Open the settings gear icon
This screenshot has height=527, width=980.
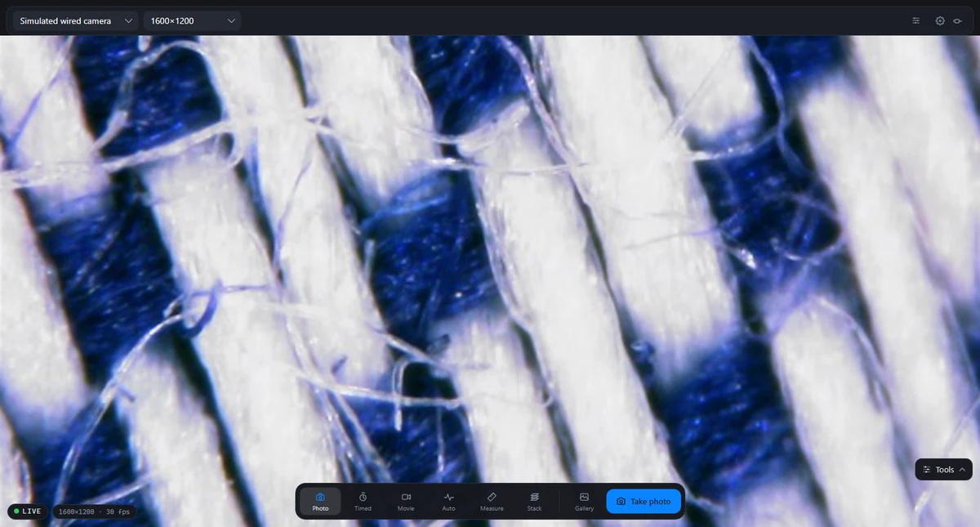tap(940, 20)
